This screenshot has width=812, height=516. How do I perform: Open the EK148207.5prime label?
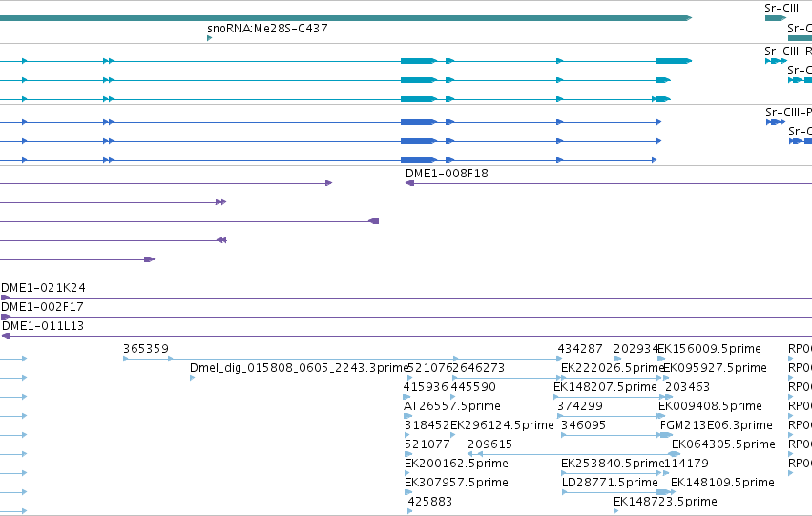point(605,387)
